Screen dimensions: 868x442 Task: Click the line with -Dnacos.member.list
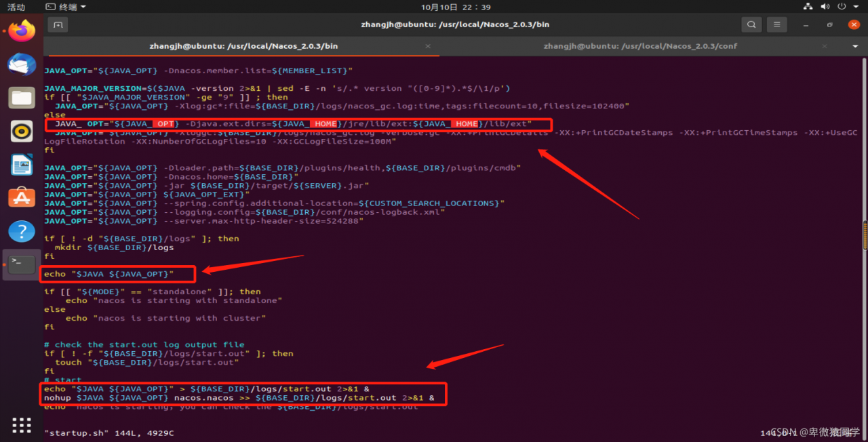(x=198, y=71)
